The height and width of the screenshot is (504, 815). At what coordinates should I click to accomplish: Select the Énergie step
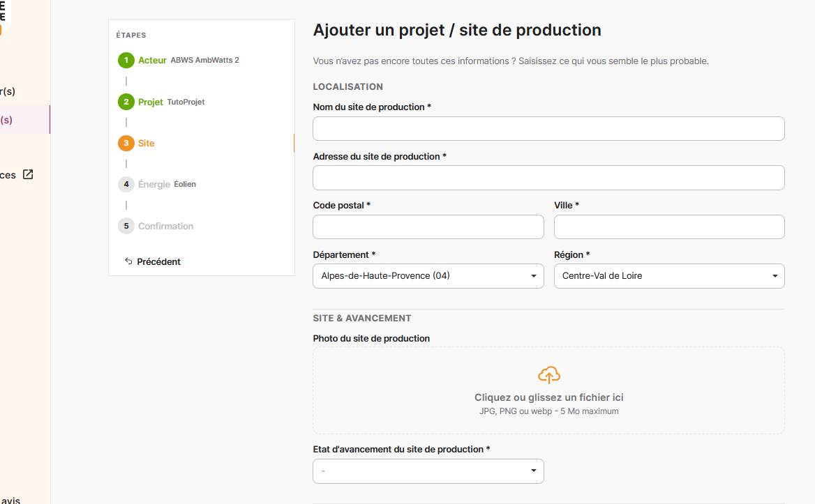click(154, 184)
